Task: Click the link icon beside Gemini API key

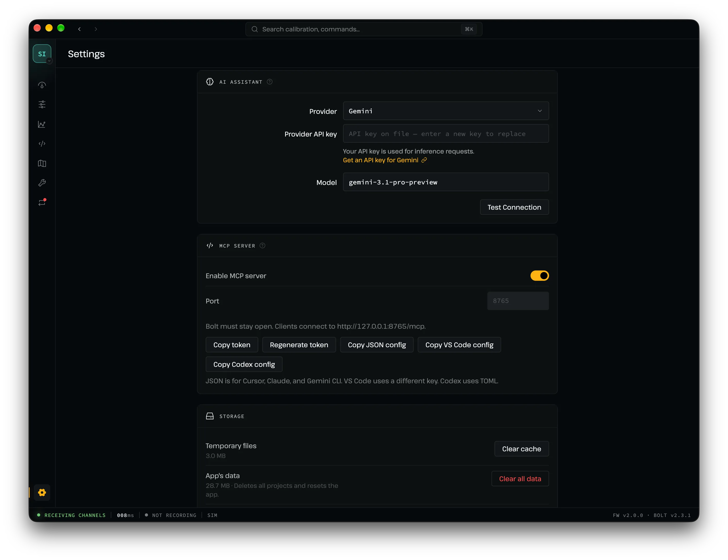Action: [424, 160]
